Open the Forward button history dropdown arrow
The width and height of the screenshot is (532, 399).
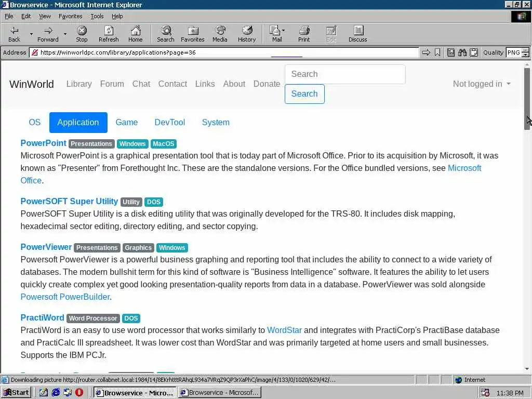click(65, 34)
